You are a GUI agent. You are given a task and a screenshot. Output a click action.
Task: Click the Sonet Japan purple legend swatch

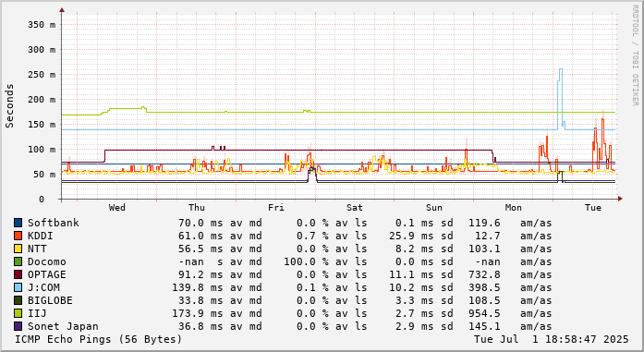[x=18, y=326]
